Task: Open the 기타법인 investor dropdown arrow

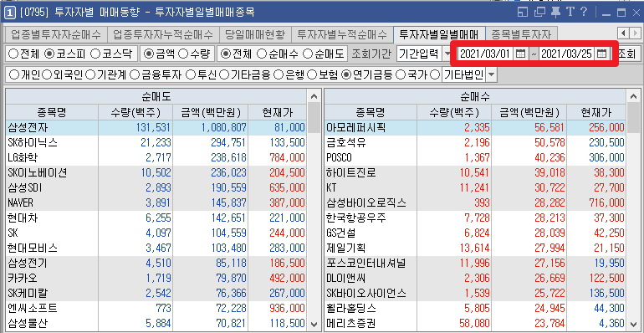Action: tap(491, 74)
